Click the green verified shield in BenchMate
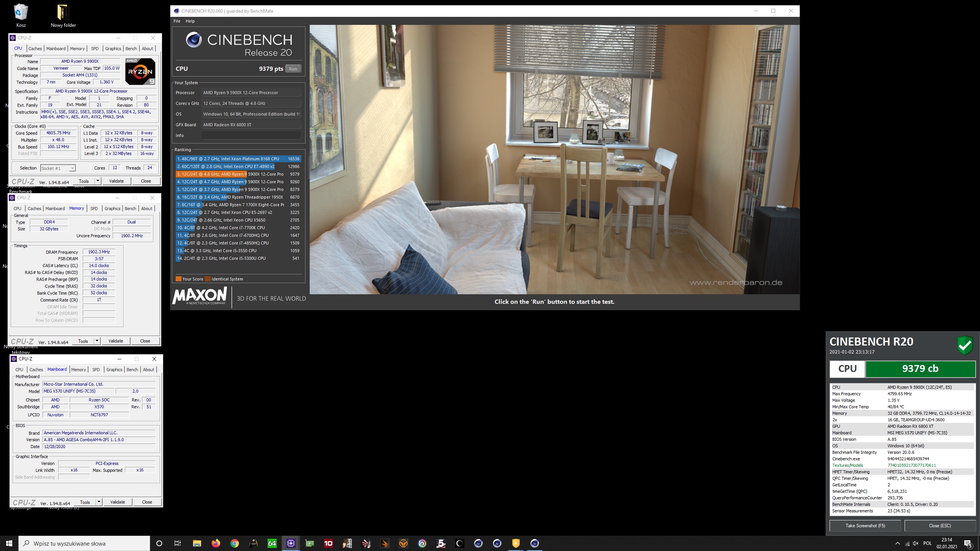Image resolution: width=980 pixels, height=551 pixels. [x=965, y=346]
